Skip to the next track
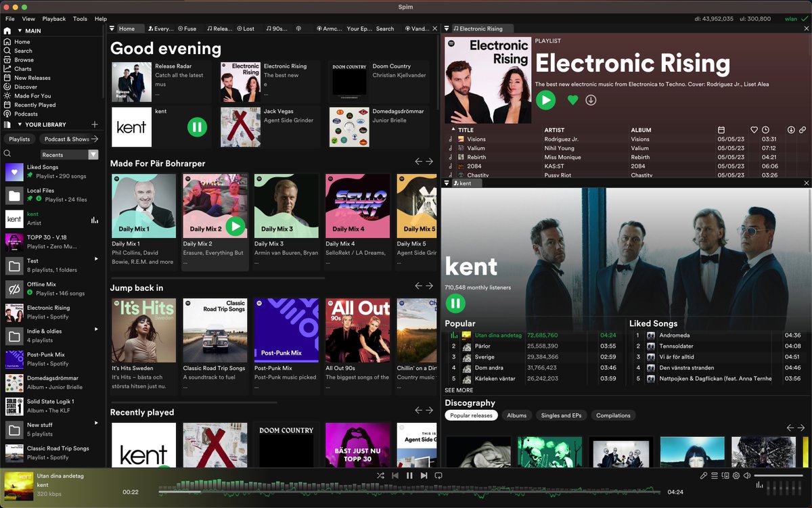Image resolution: width=812 pixels, height=508 pixels. pos(424,476)
